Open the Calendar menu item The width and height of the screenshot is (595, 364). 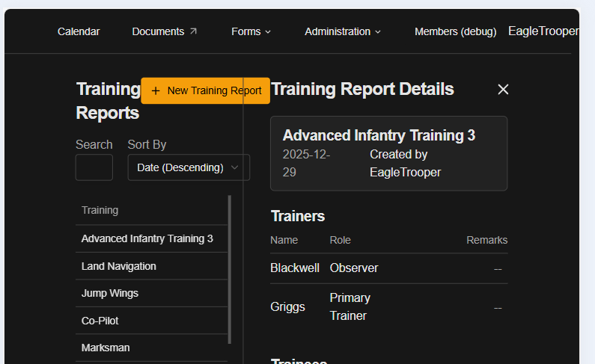(x=79, y=31)
